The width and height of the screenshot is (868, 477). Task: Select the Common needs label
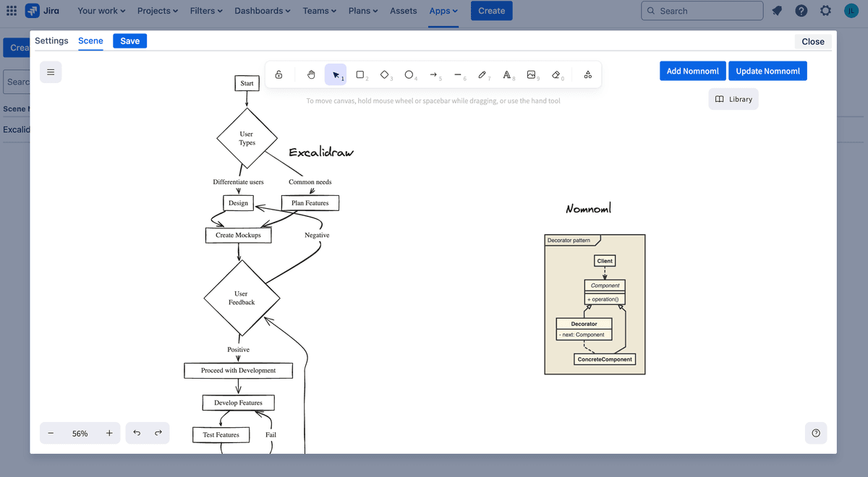[x=310, y=182]
